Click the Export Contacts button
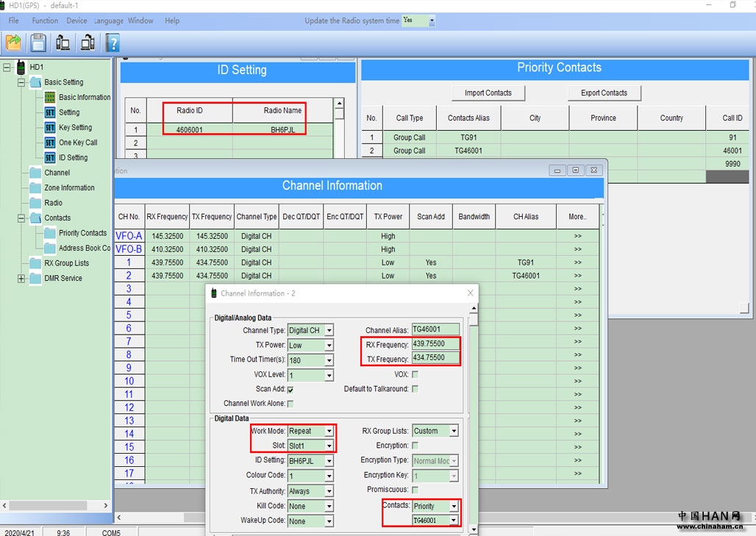 [x=604, y=93]
